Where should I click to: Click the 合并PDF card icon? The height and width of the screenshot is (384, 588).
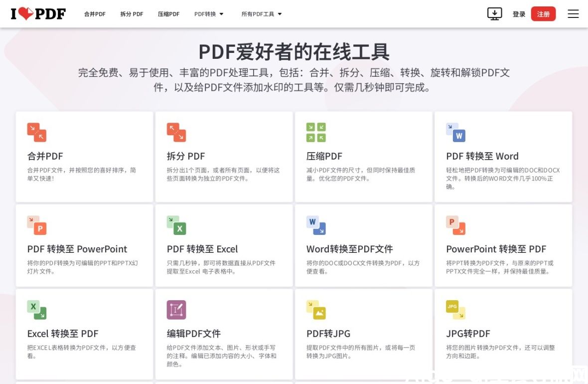pyautogui.click(x=36, y=132)
